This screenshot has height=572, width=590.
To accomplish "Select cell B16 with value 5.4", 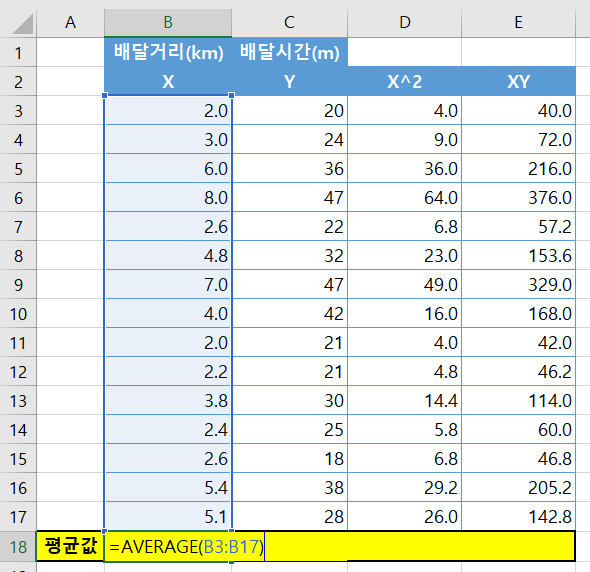I will pyautogui.click(x=168, y=487).
